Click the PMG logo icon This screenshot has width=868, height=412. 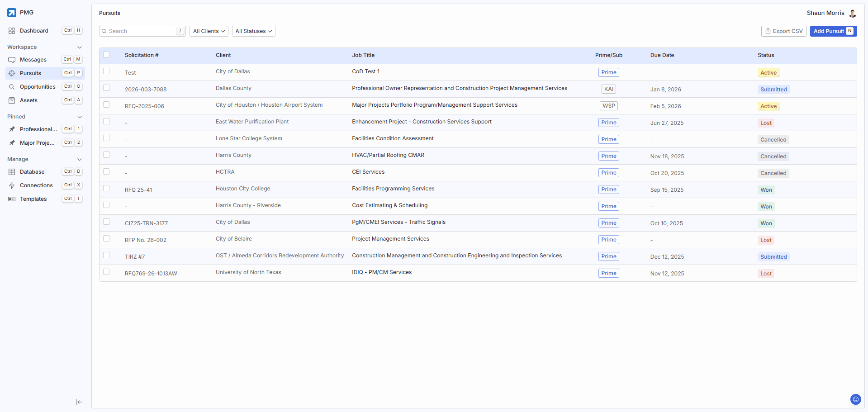pos(11,13)
